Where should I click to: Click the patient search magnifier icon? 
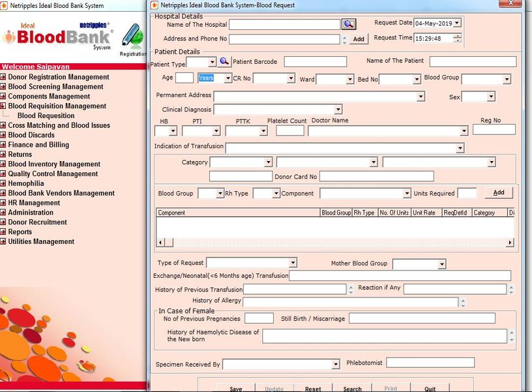(x=224, y=61)
